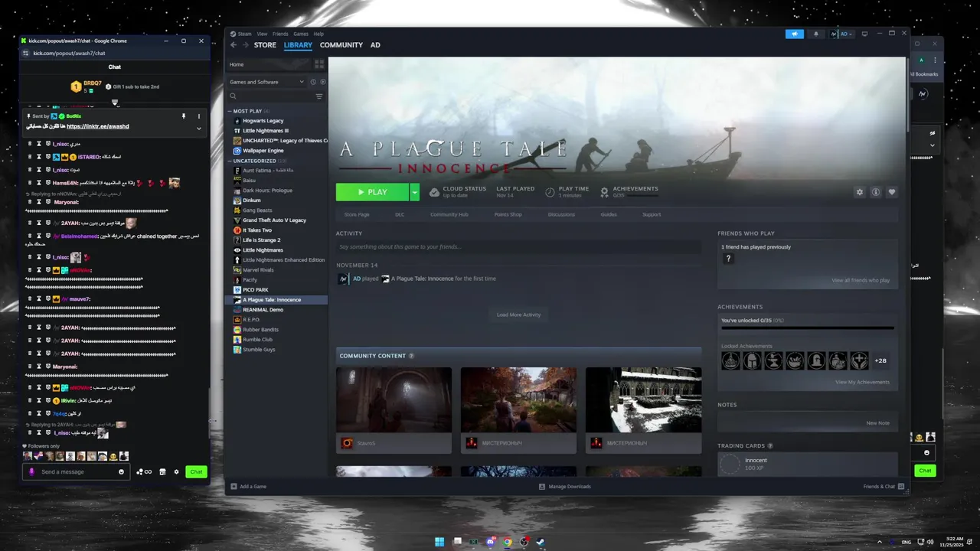Toggle Steam Big Picture mode monitor icon
980x551 pixels.
pyautogui.click(x=864, y=34)
